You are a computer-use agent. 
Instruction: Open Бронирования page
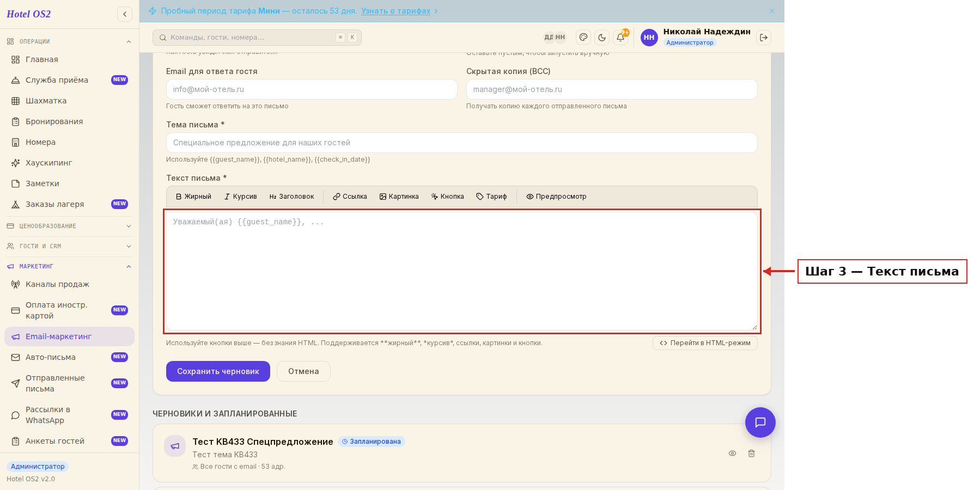point(69,121)
